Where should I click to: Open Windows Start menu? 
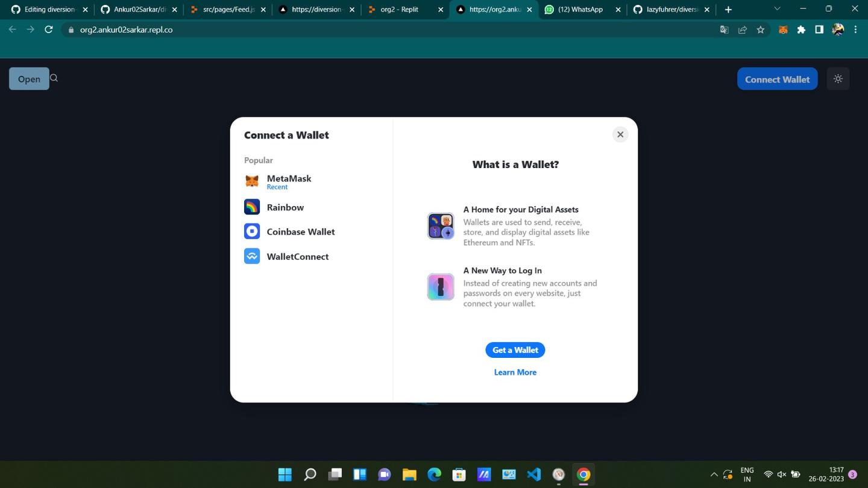(285, 475)
